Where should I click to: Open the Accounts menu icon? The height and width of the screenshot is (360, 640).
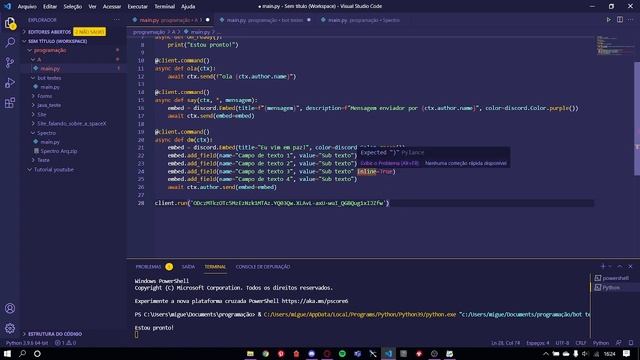pyautogui.click(x=10, y=309)
